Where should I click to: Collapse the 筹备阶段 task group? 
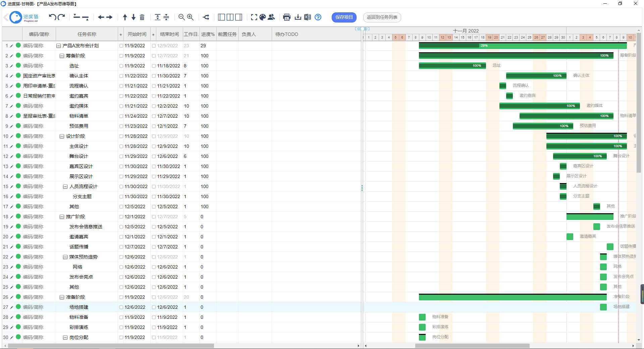[x=62, y=56]
